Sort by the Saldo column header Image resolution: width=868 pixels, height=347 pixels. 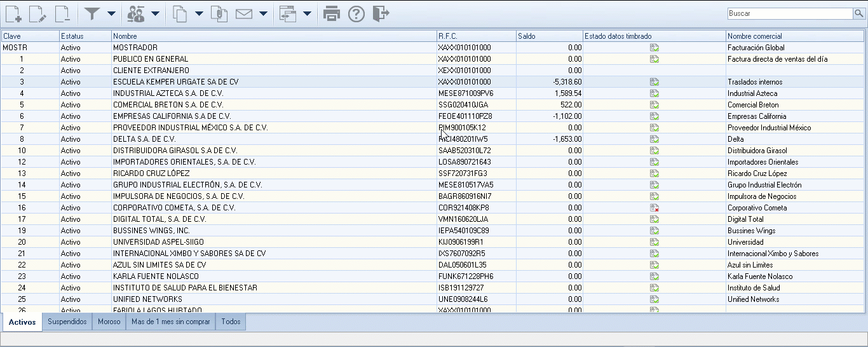(x=548, y=36)
